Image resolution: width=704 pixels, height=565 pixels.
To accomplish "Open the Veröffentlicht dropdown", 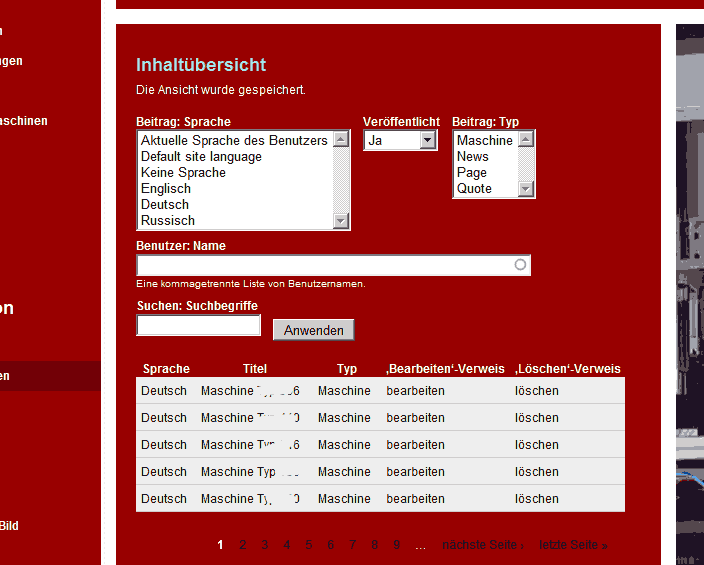I will click(400, 141).
